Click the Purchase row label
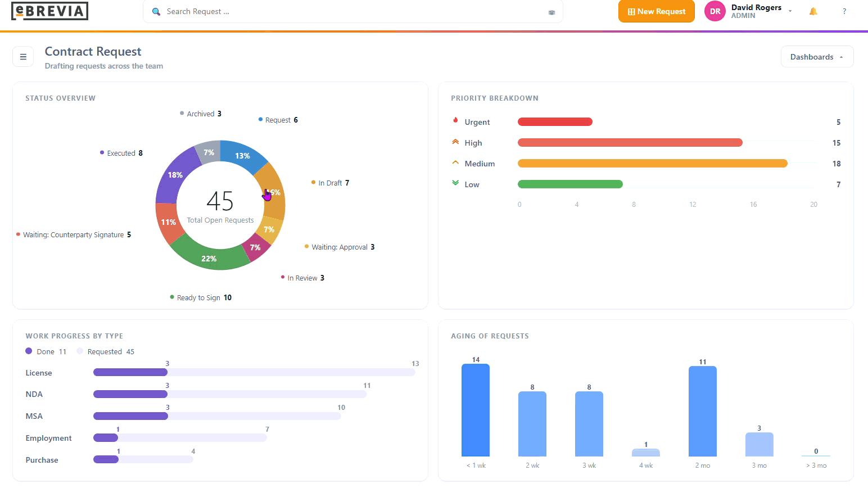 pyautogui.click(x=42, y=460)
